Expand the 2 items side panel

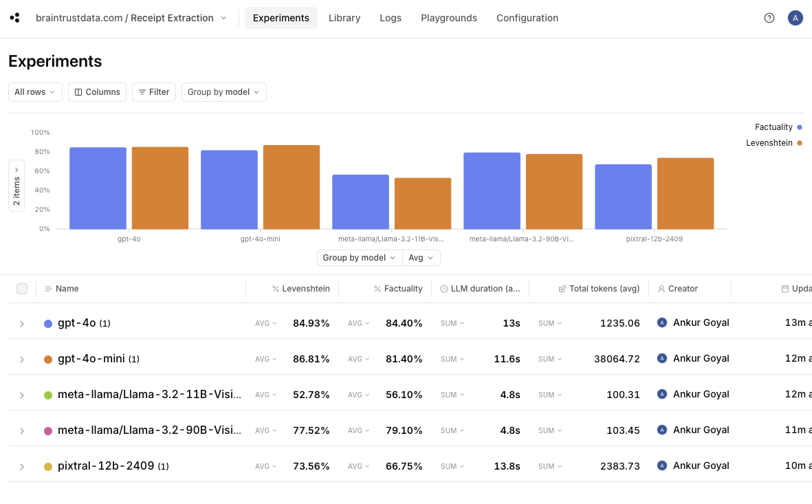point(17,186)
